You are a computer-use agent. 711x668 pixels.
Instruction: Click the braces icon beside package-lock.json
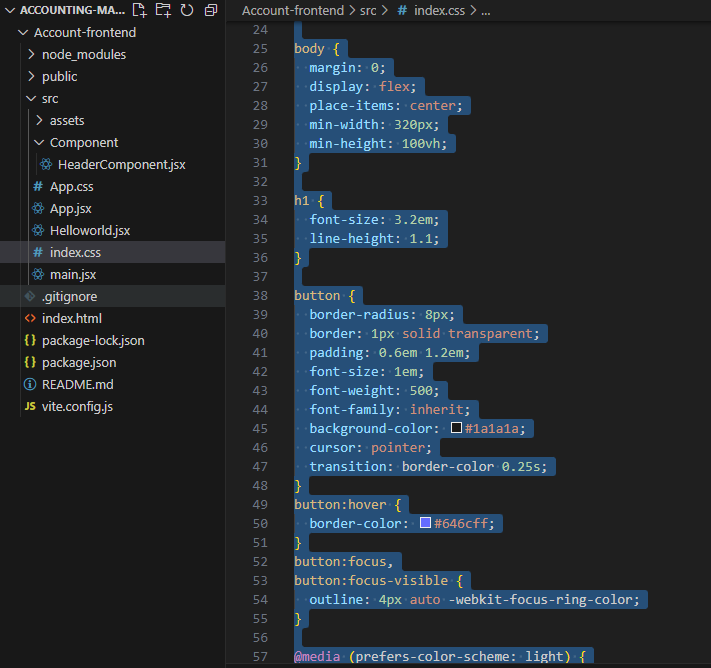(30, 340)
